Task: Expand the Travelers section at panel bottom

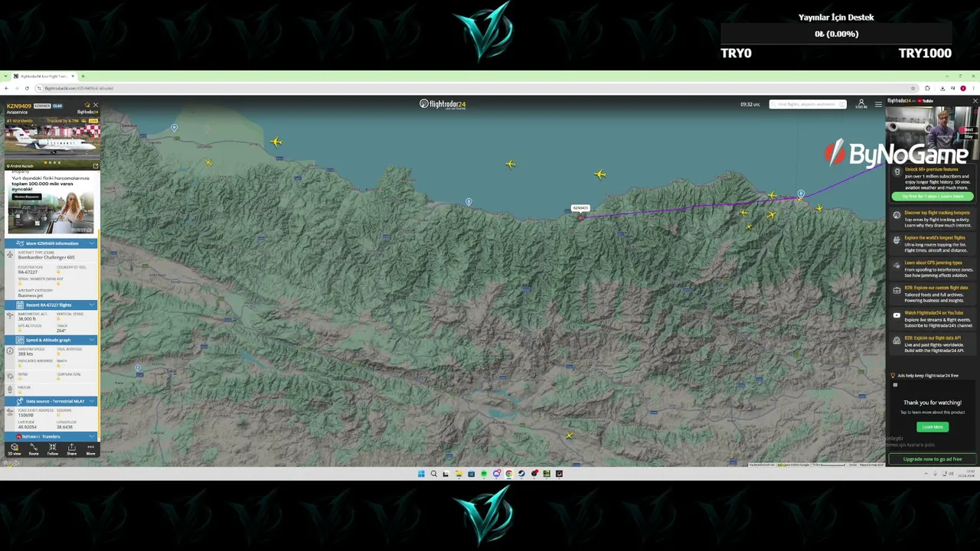Action: tap(51, 436)
